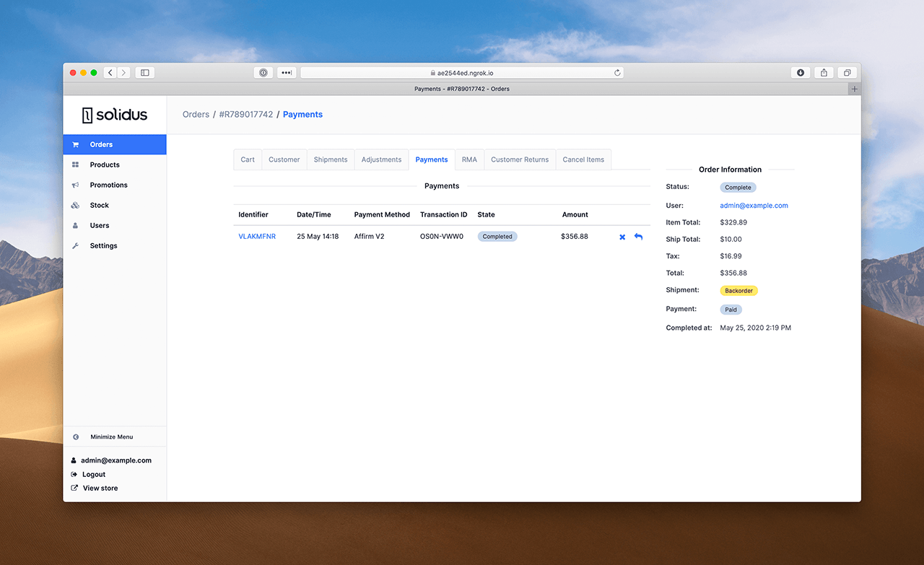Show Safari sidebar with the sidebar toggle
Viewport: 924px width, 565px height.
(x=144, y=72)
